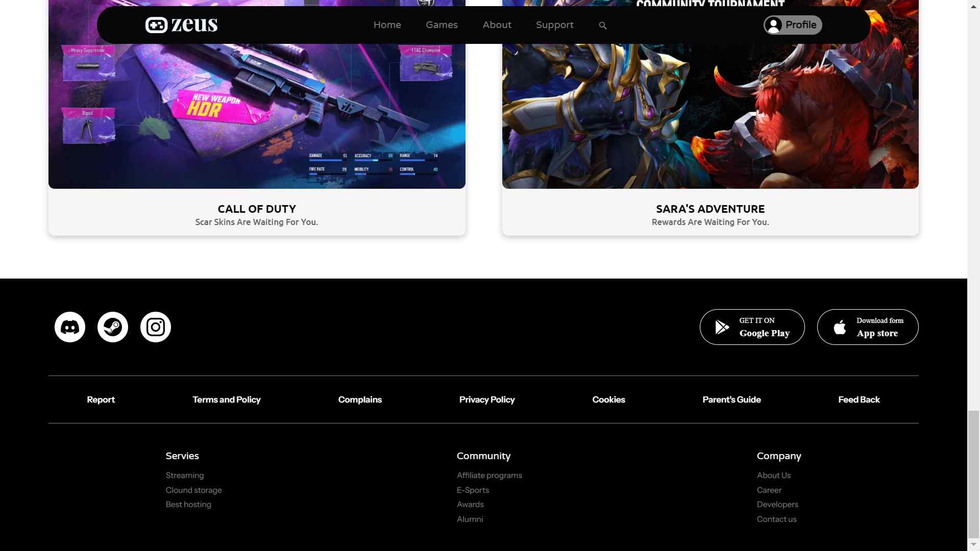Click the Profile avatar icon
The image size is (980, 551).
[x=774, y=25]
